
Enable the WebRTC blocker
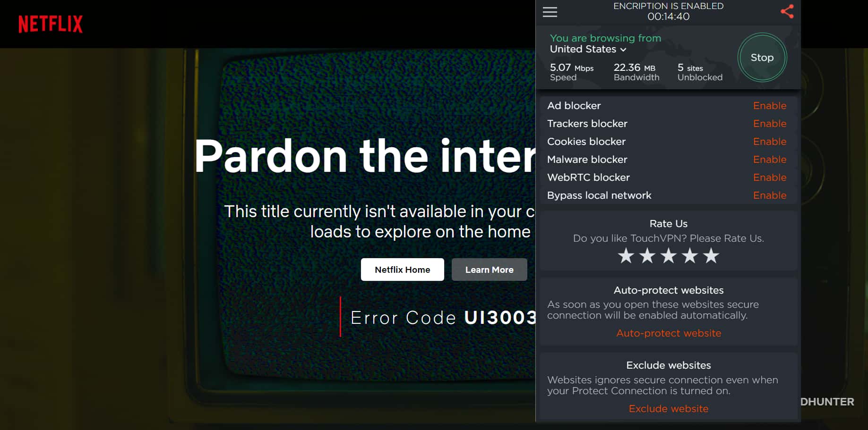pos(770,177)
